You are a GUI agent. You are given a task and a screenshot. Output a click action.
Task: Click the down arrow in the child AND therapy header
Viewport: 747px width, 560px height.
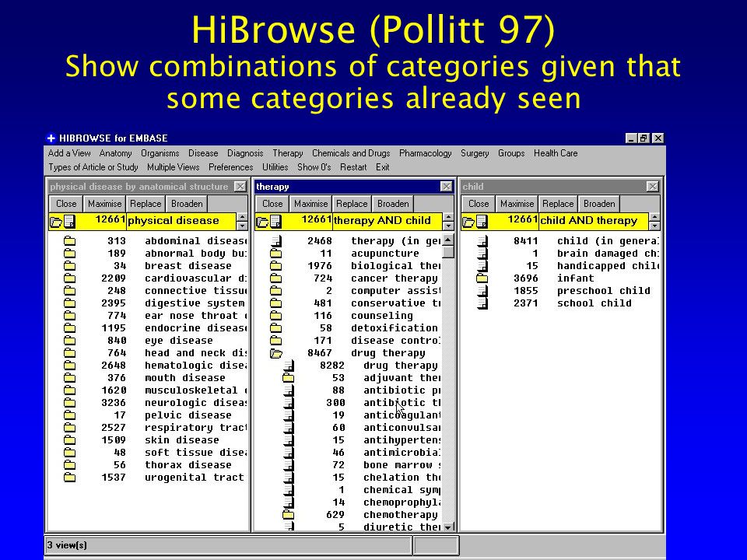(x=654, y=226)
